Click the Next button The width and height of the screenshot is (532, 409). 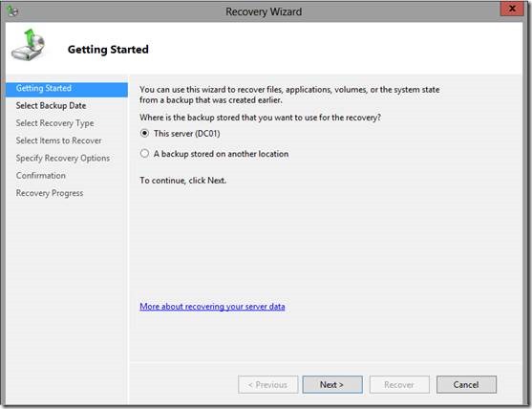point(332,384)
